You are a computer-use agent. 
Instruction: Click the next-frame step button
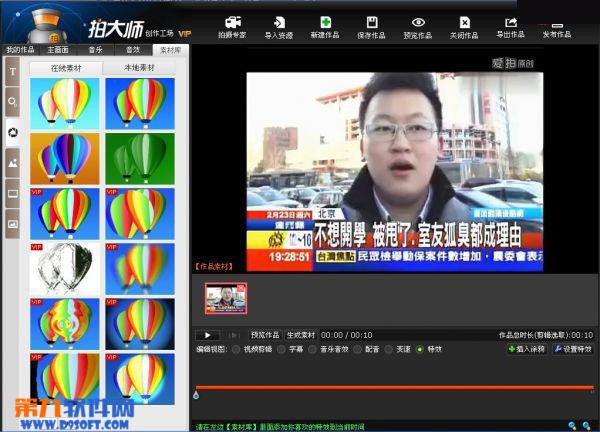coord(234,335)
